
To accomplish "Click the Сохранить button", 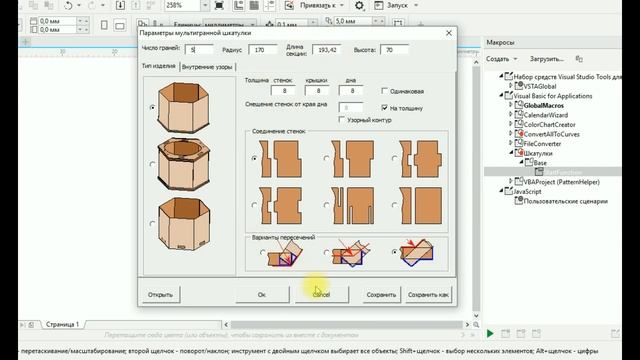I will pyautogui.click(x=381, y=295).
